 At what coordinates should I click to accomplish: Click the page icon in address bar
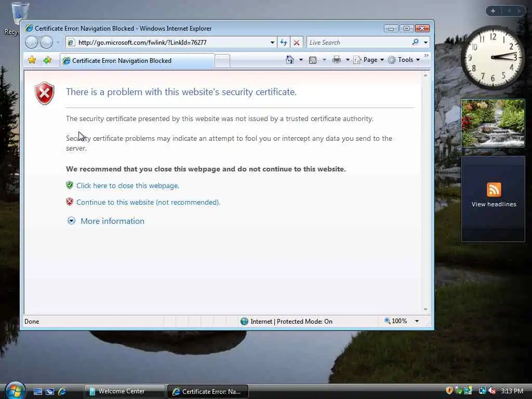tap(71, 43)
